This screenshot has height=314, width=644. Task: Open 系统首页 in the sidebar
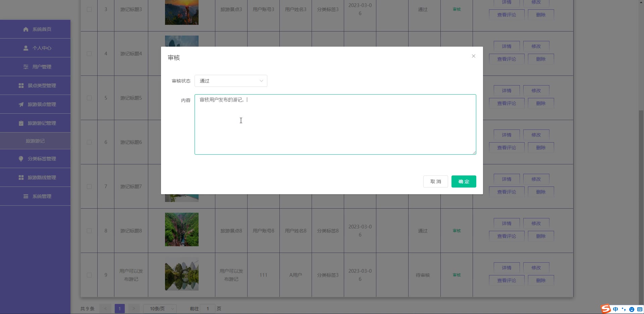35,29
